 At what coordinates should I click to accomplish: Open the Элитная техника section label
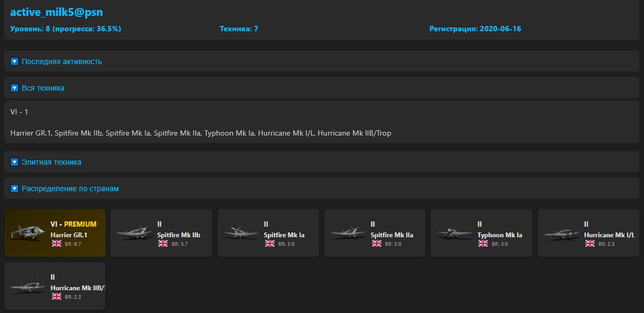51,162
